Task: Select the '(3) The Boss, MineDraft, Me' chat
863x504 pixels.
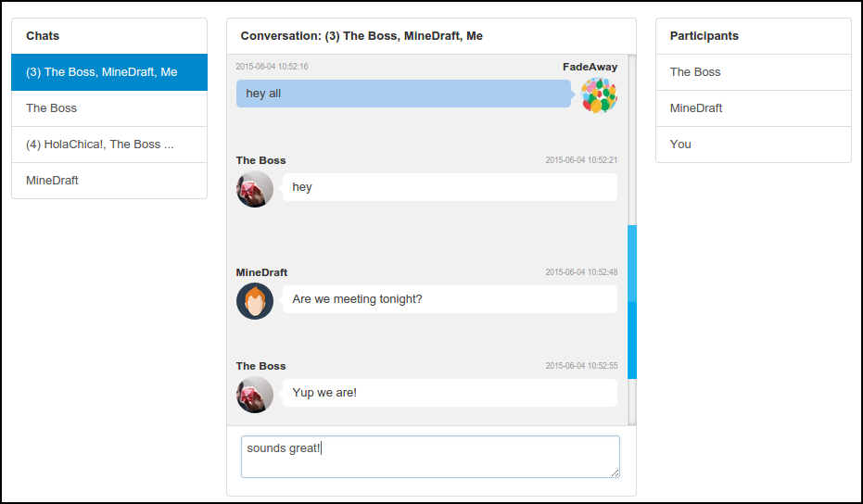Action: pyautogui.click(x=109, y=72)
